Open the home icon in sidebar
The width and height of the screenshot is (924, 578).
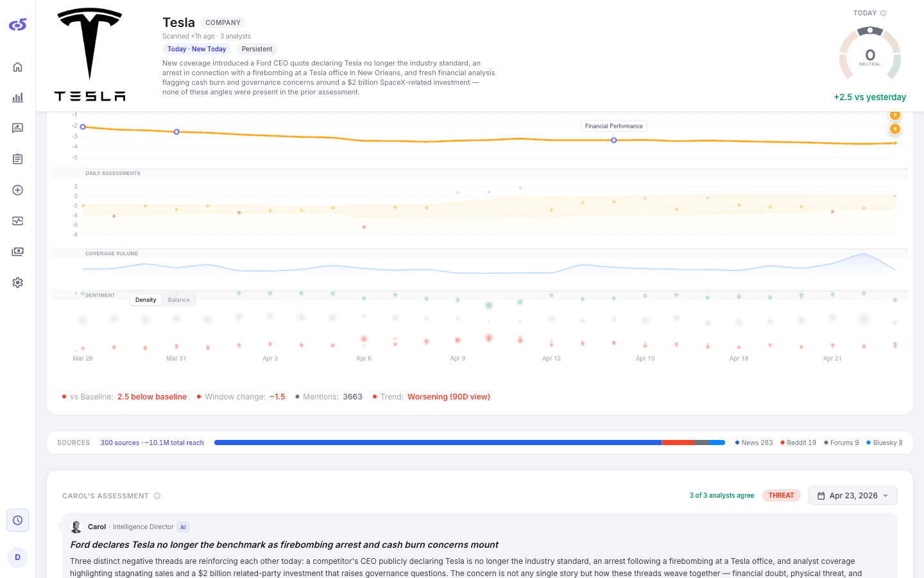pyautogui.click(x=17, y=67)
